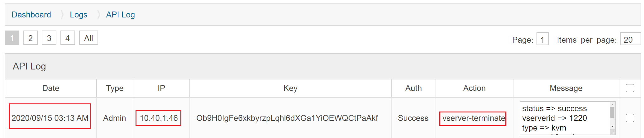Check the vserver-terminate row checkbox
Screen dimensions: 644x138
pyautogui.click(x=630, y=118)
